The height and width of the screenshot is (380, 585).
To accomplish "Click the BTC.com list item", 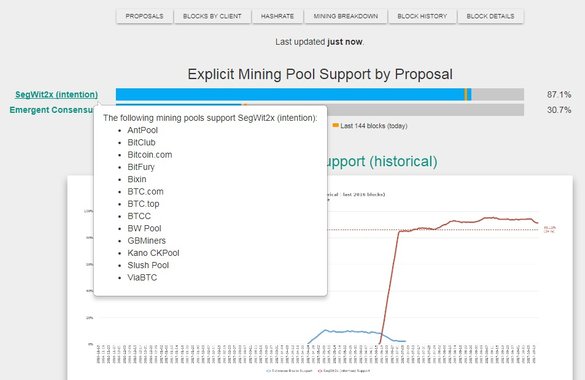I will [146, 192].
